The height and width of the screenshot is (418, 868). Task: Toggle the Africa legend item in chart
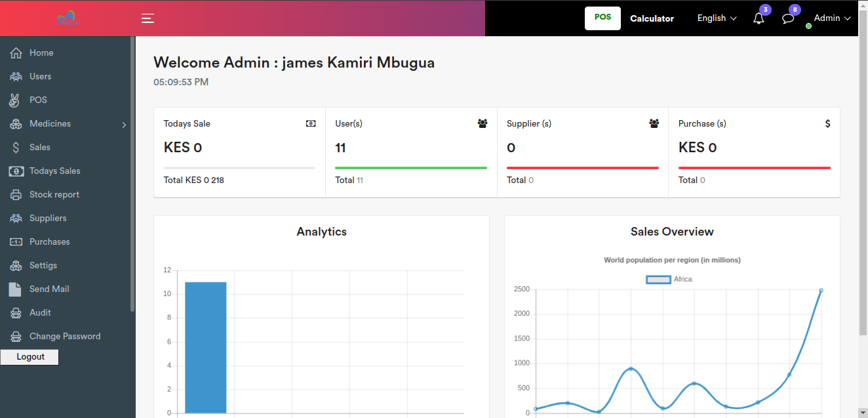[659, 280]
